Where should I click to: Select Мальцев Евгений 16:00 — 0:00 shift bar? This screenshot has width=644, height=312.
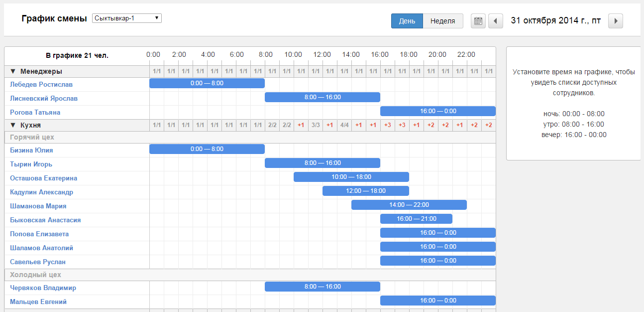(x=438, y=301)
